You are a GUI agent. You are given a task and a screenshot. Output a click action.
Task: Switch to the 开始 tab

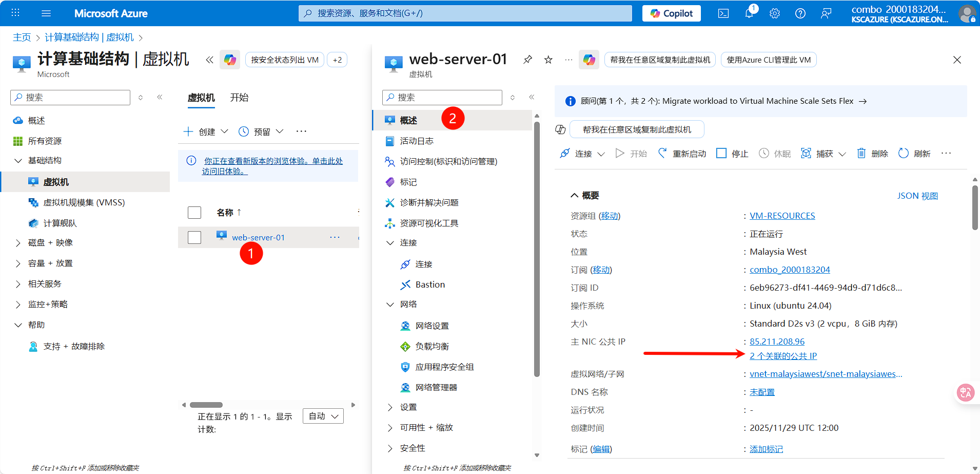pyautogui.click(x=239, y=98)
